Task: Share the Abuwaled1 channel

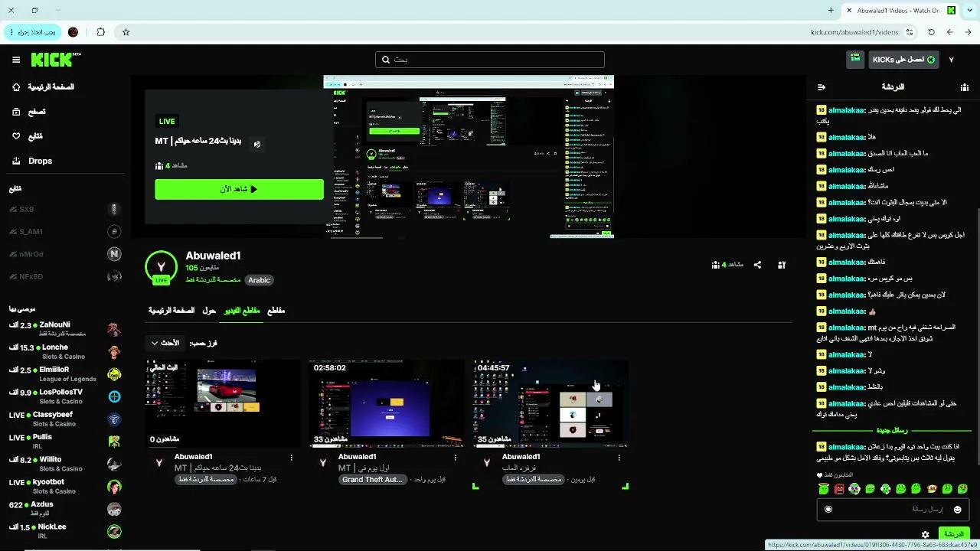Action: pos(757,265)
